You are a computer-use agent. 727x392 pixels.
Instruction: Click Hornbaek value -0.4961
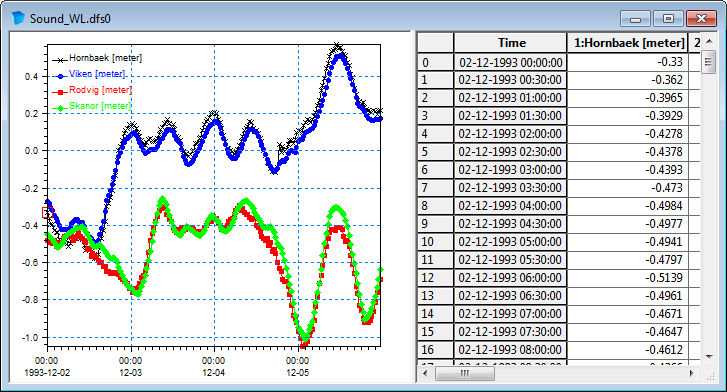pos(628,296)
